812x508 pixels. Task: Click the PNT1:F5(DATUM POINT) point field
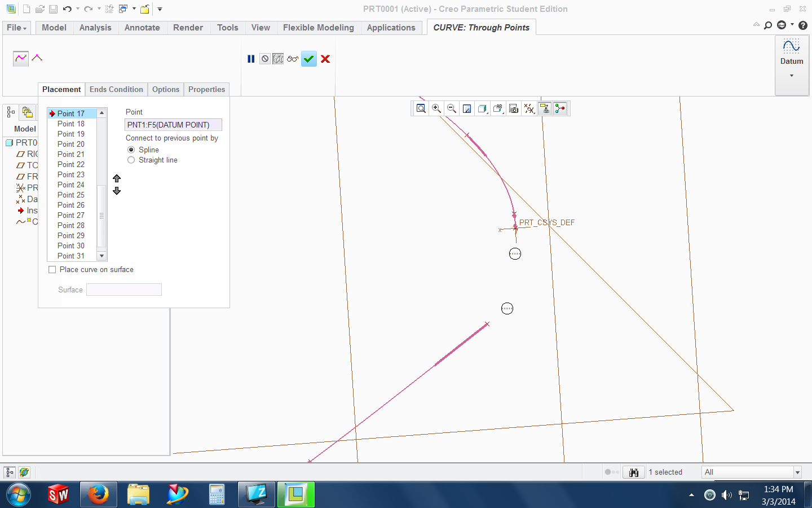coord(173,125)
